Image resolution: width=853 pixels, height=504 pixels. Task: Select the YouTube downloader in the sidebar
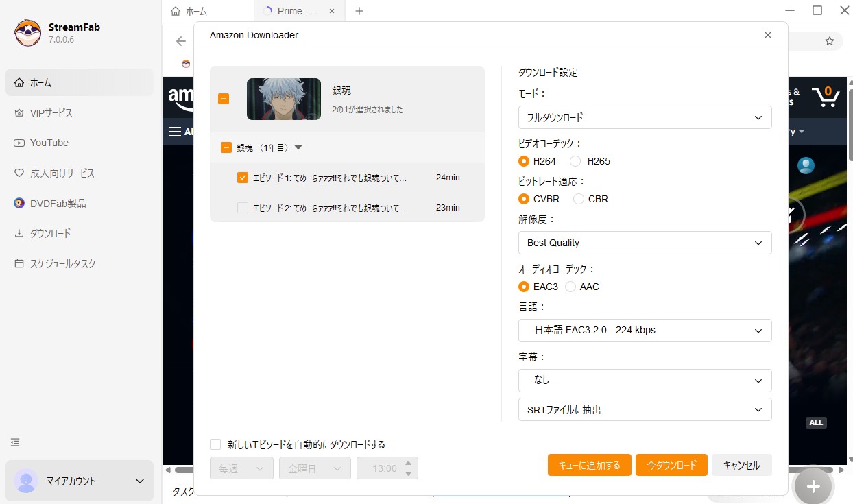coord(49,143)
